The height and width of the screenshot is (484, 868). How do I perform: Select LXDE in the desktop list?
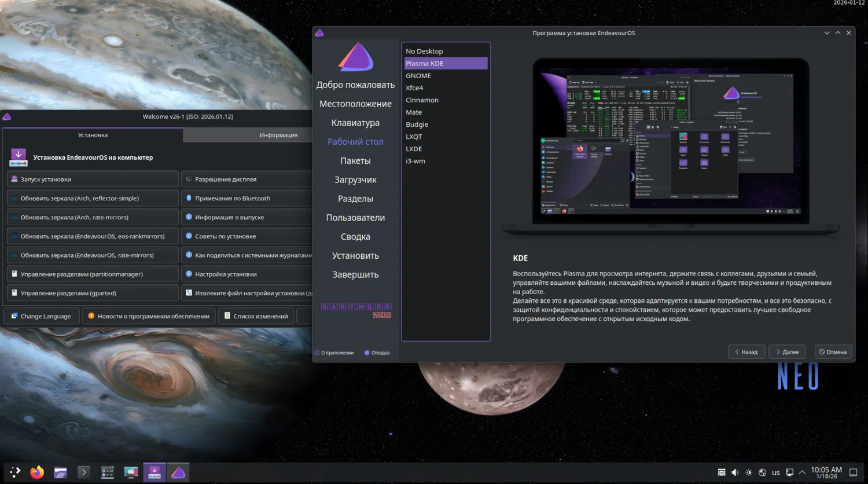446,148
